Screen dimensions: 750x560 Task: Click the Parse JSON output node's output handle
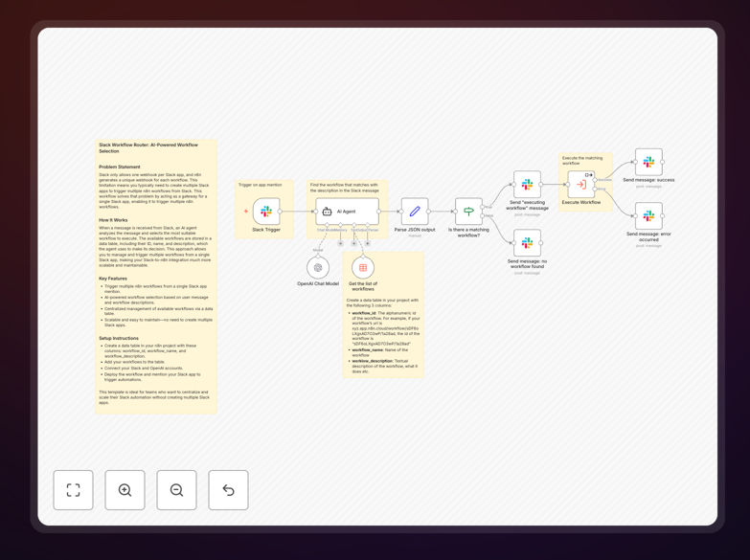(428, 212)
